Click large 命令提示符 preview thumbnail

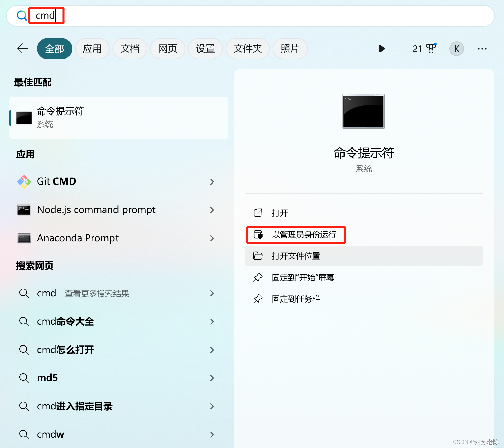tap(364, 111)
